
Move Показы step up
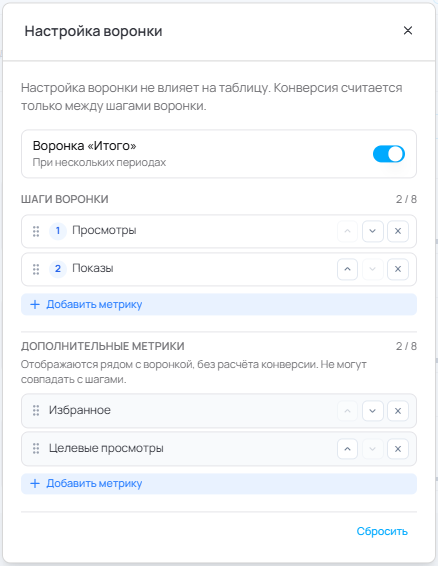click(347, 269)
